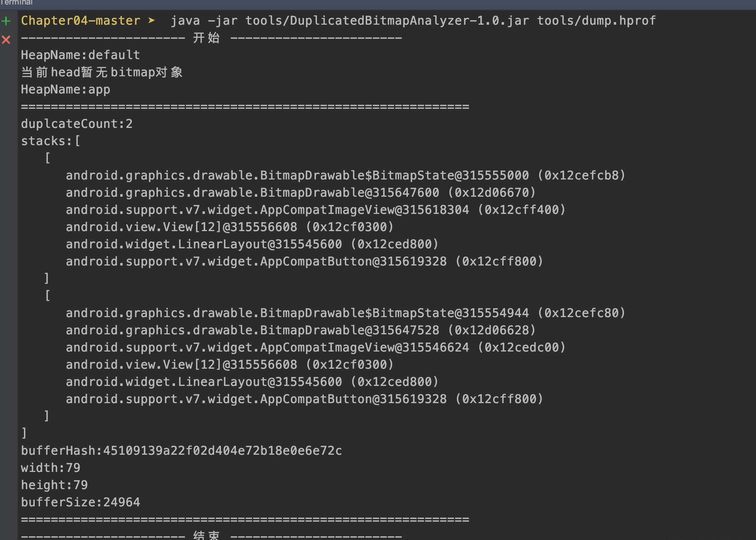This screenshot has width=756, height=540.
Task: Click the AppCompatImageView@315618304 stack entry
Action: 316,210
